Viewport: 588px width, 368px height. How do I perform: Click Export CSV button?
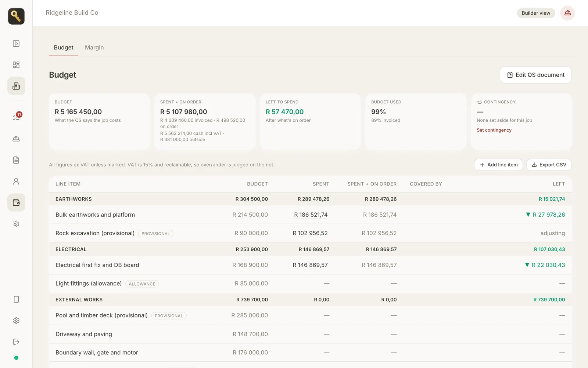pos(549,165)
